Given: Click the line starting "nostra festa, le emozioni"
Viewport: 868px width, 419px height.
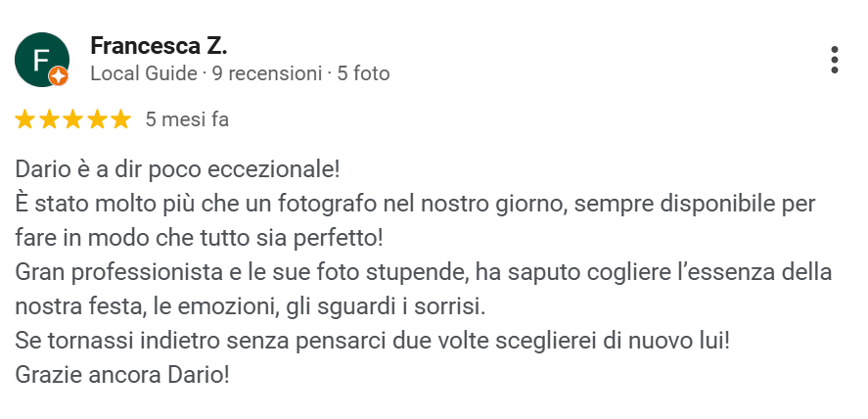Looking at the screenshot, I should coord(250,306).
